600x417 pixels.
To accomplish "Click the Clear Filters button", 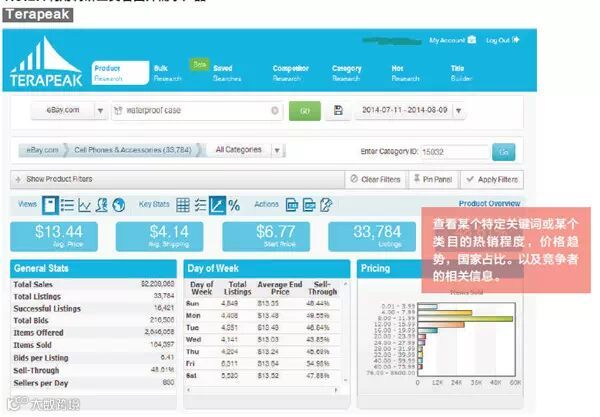I will click(377, 179).
